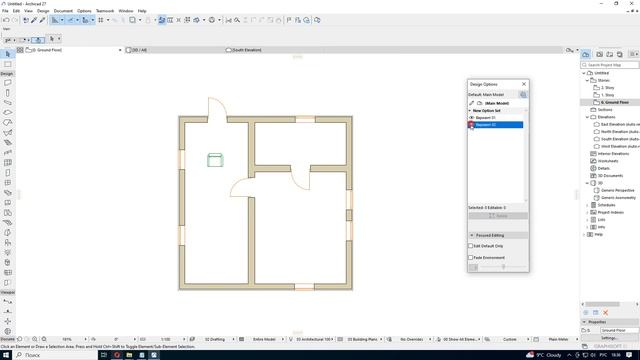Click the Grid snap toolbar icon
The image size is (640, 360).
coord(101,20)
